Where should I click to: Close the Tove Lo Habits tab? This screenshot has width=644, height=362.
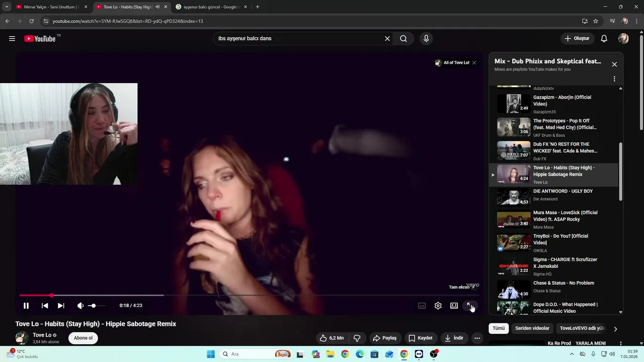166,7
